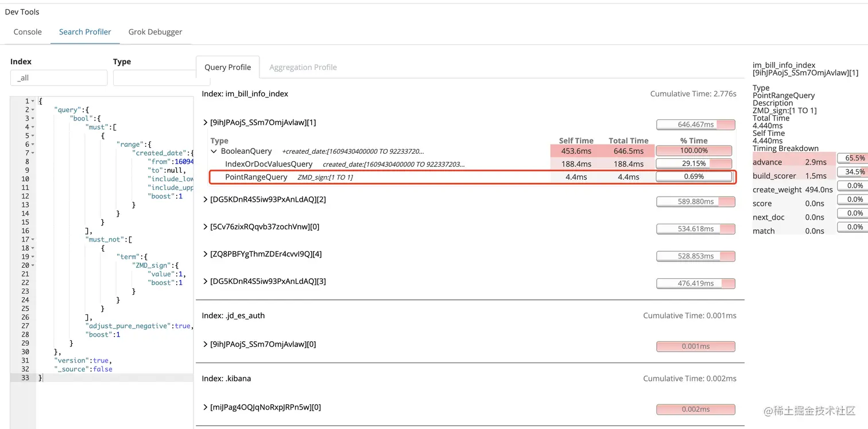This screenshot has width=868, height=429.
Task: Switch to the Console tab
Action: [x=28, y=32]
